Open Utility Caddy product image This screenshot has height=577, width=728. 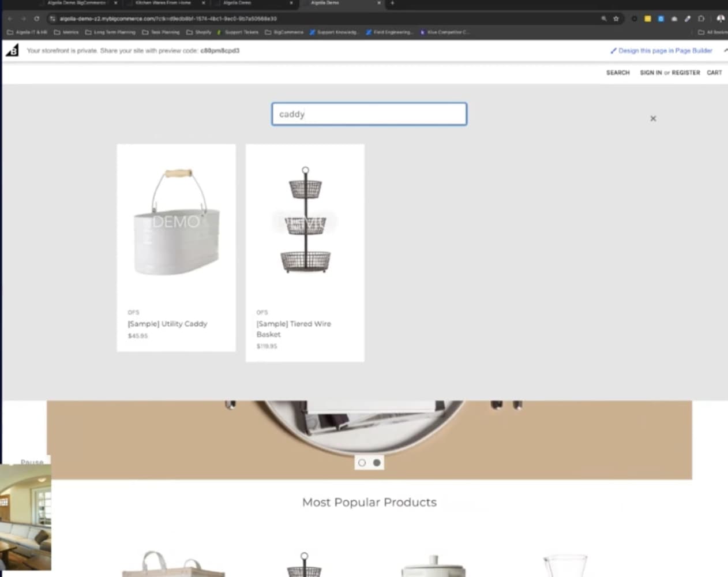coord(176,222)
